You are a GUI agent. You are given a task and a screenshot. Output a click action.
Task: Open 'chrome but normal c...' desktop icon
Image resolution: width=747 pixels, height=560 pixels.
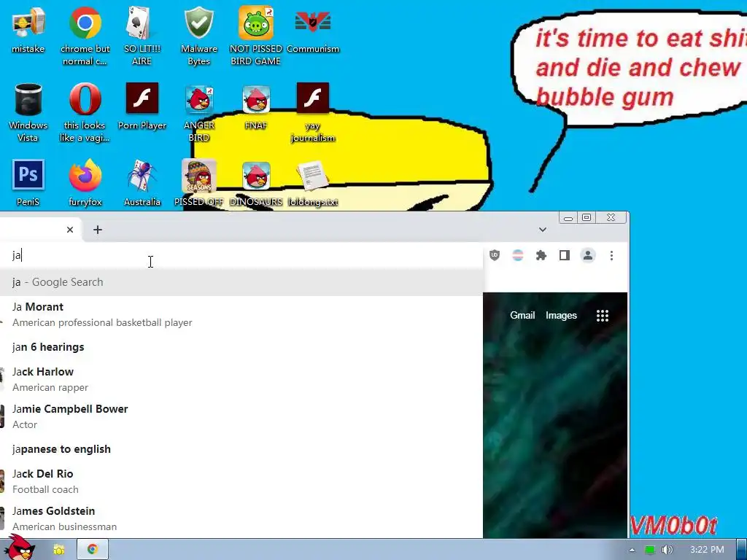pyautogui.click(x=85, y=36)
